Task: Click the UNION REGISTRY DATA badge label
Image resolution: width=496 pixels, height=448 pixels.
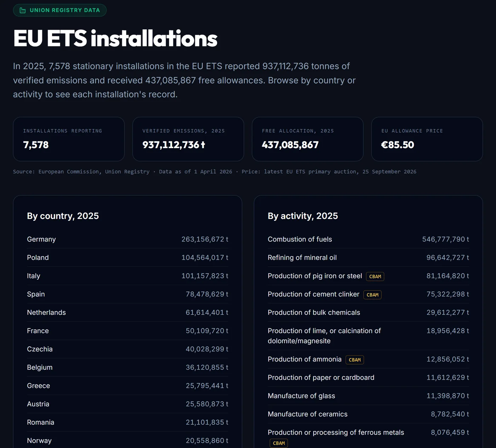Action: point(65,10)
